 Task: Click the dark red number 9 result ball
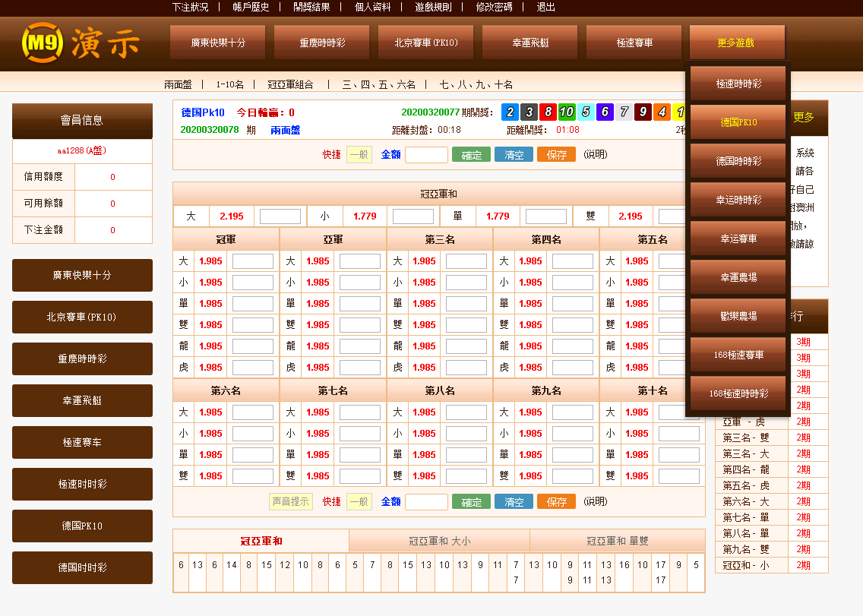pos(642,112)
